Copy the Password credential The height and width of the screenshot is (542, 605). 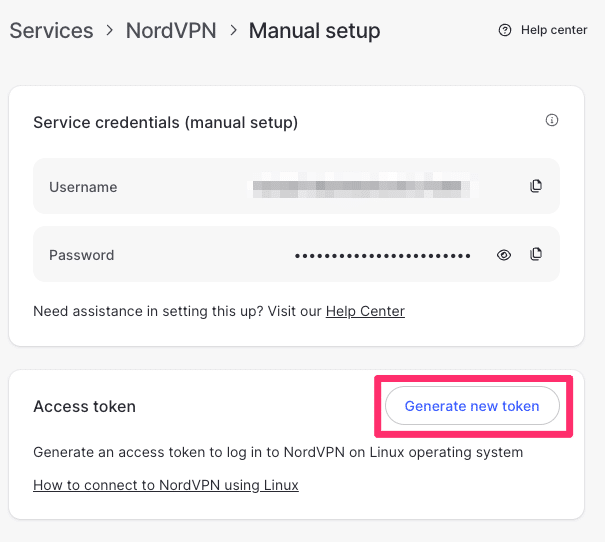point(536,254)
